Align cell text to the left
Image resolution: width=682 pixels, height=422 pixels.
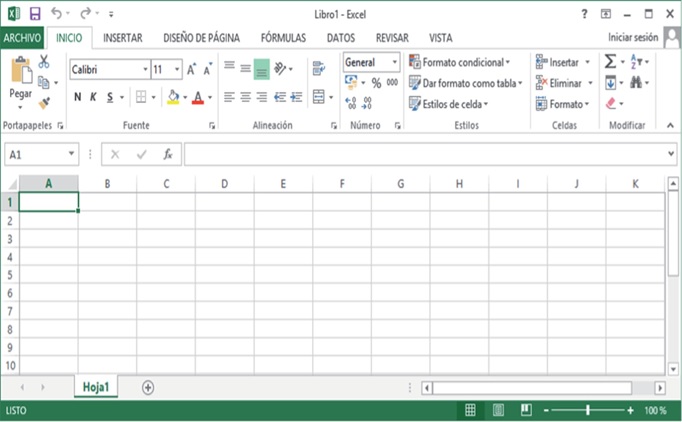[x=229, y=97]
